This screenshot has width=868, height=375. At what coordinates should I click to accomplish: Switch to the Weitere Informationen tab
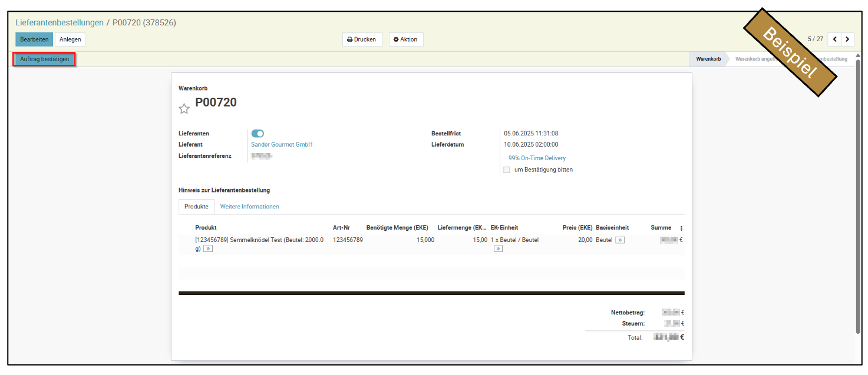pyautogui.click(x=249, y=207)
